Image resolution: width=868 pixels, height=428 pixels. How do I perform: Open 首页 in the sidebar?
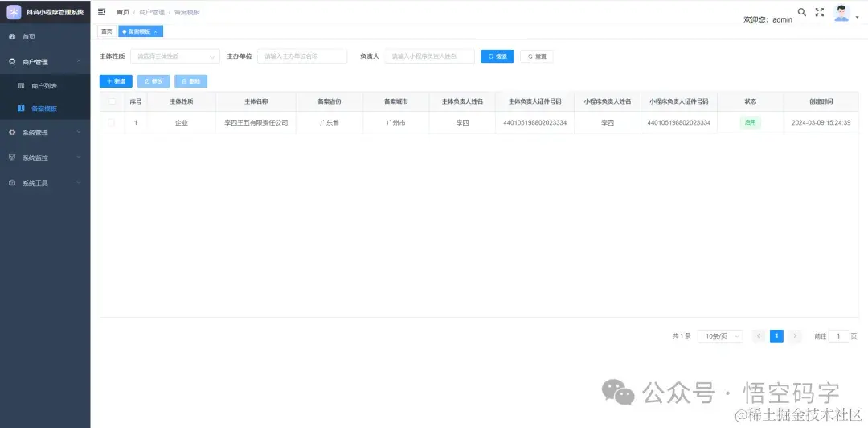(x=45, y=36)
